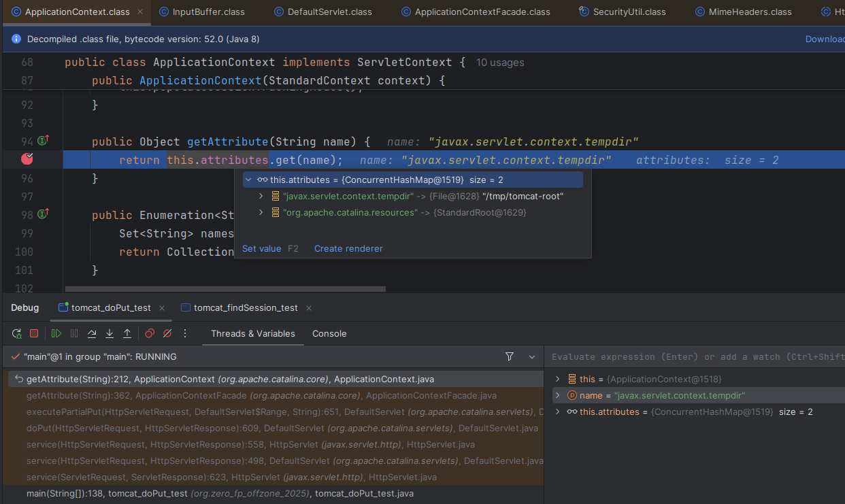Expand the org.apache.catalina.resources entry
Viewport: 845px width, 504px height.
[x=261, y=212]
